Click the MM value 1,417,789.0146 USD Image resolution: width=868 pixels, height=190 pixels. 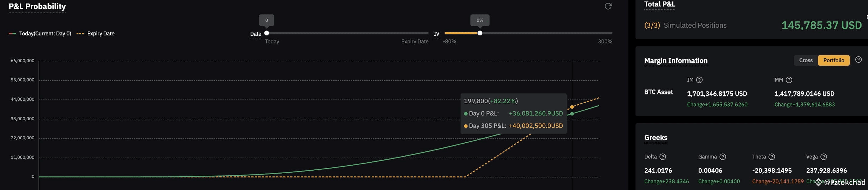click(804, 94)
